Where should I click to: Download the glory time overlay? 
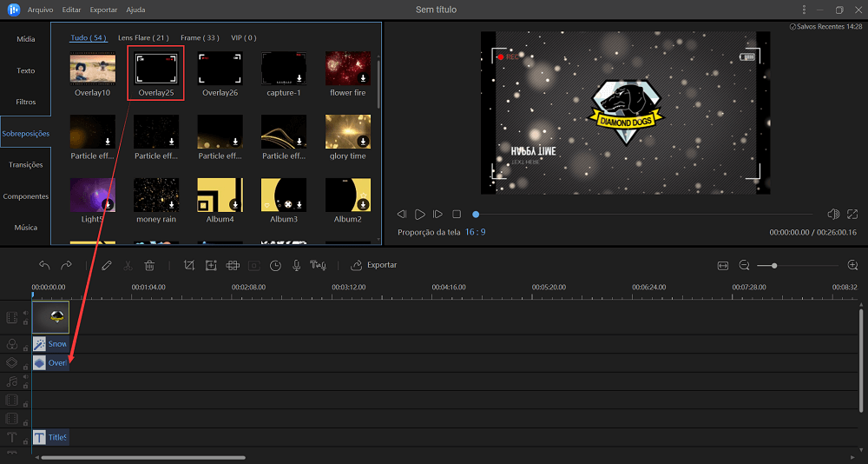coord(363,142)
